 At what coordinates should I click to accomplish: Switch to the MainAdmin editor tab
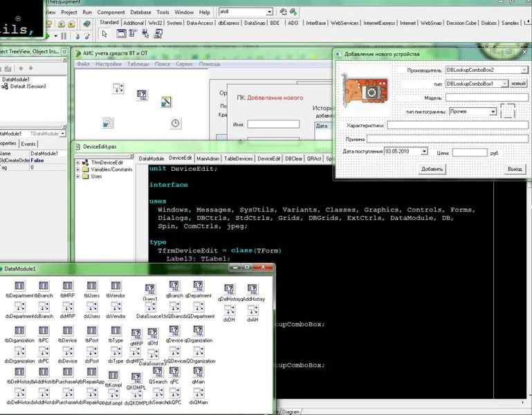coord(207,158)
